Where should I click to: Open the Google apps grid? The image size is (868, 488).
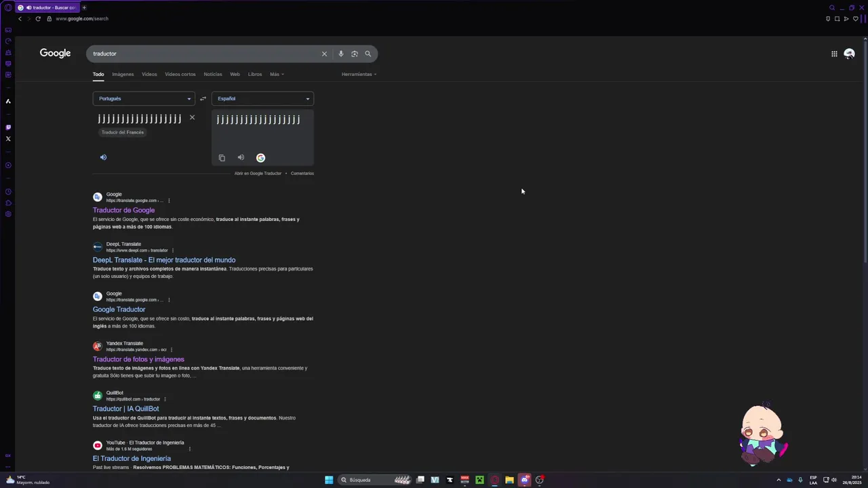coord(834,54)
